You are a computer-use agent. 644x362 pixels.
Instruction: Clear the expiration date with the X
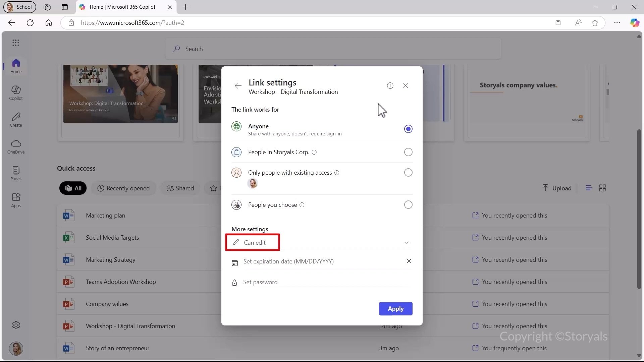point(409,261)
